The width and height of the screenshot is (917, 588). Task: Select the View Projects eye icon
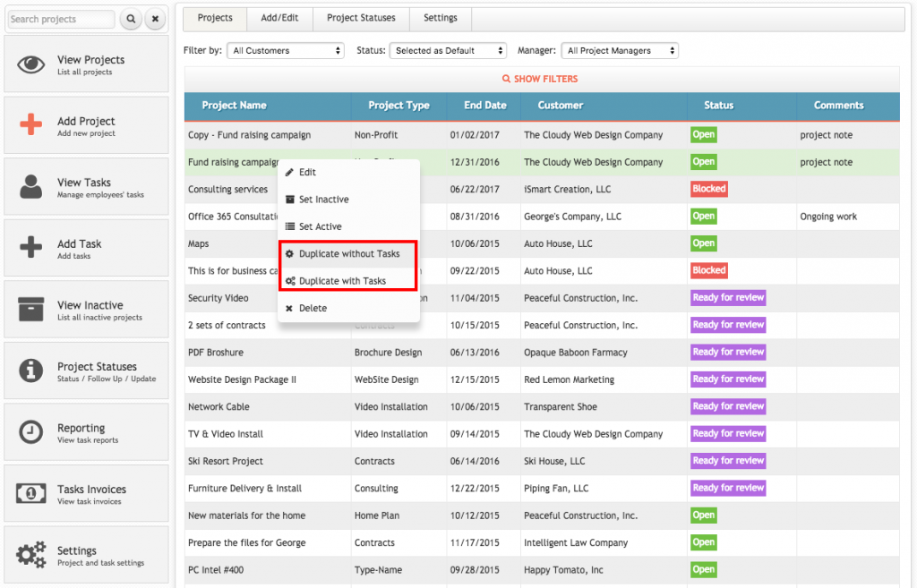(x=30, y=63)
